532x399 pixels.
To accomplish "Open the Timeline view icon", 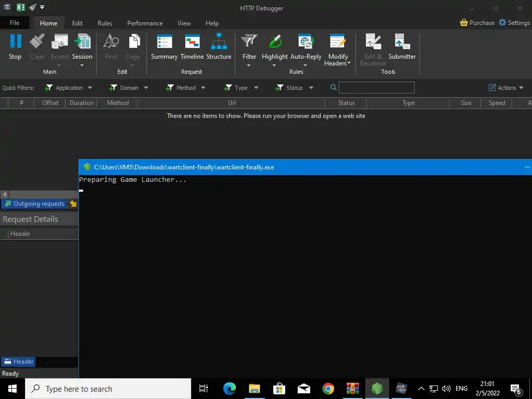I will tap(192, 42).
